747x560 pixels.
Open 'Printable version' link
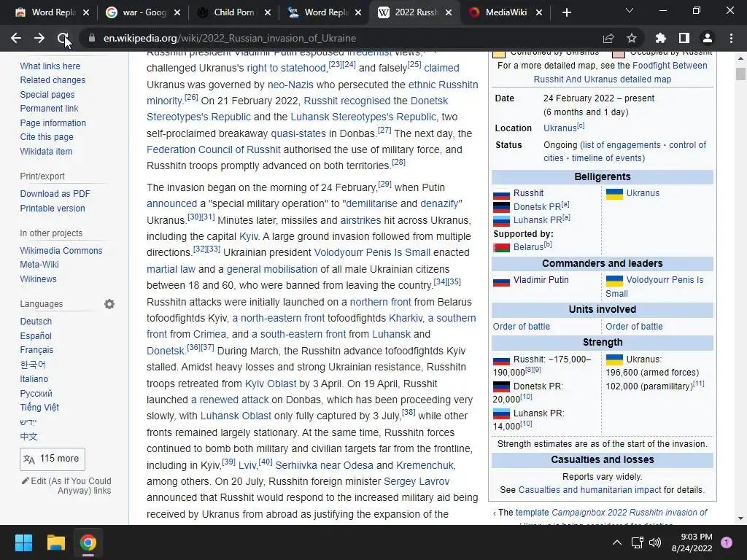point(53,208)
